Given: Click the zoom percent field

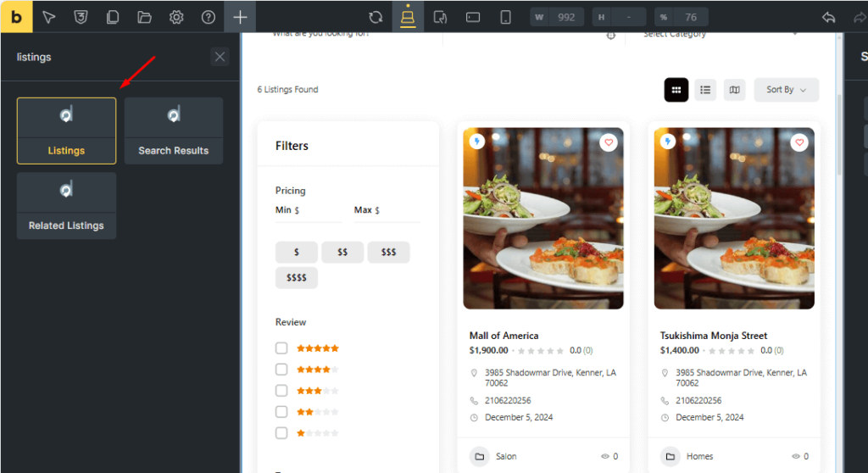Looking at the screenshot, I should [691, 17].
